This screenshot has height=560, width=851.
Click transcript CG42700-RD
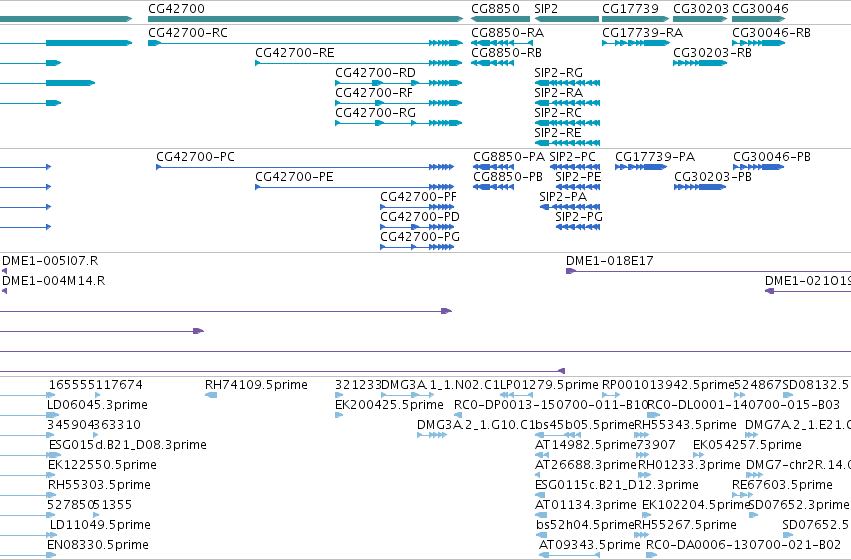pos(376,73)
